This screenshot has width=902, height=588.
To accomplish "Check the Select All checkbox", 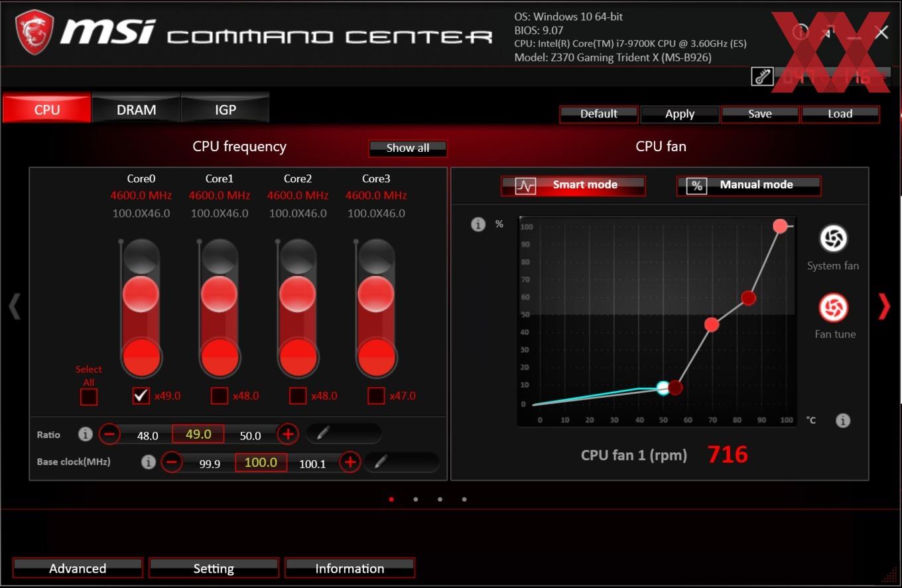I will tap(88, 396).
